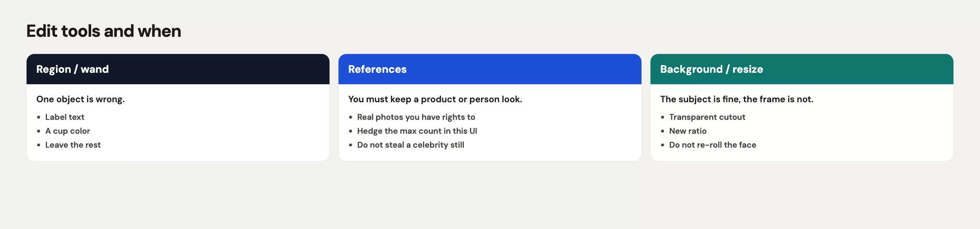Viewport: 980px width, 229px height.
Task: Click the 'New ratio' bullet item
Action: 688,131
